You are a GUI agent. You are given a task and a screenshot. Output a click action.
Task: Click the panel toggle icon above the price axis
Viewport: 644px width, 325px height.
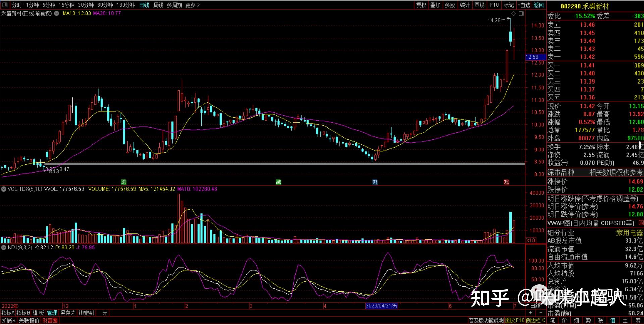521,14
